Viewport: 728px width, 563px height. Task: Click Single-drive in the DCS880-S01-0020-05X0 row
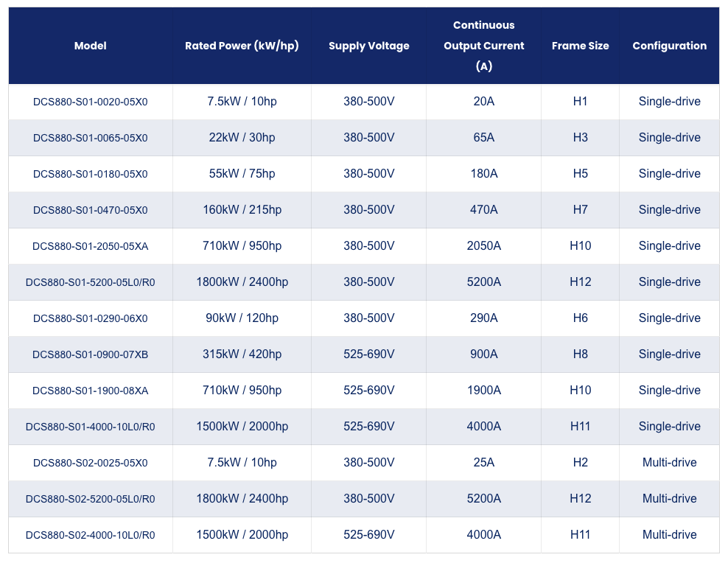click(670, 101)
